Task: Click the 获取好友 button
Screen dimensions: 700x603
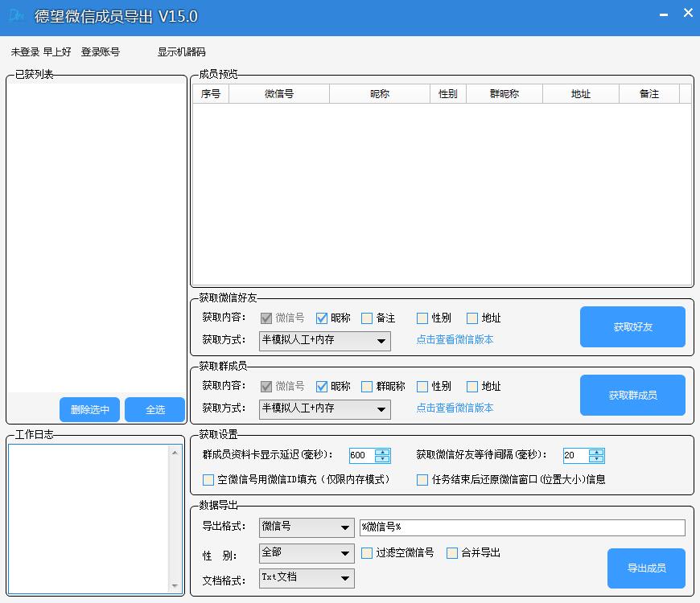Action: tap(632, 327)
